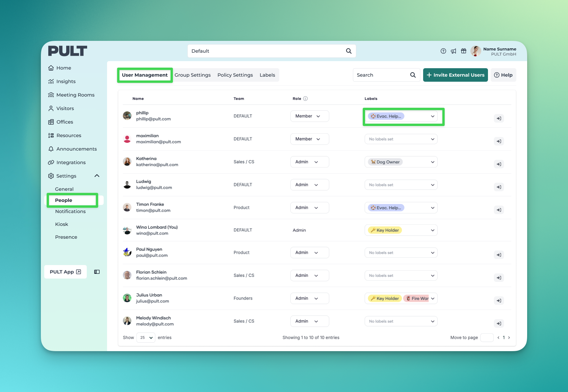Open Notifications in the settings submenu
This screenshot has width=568, height=392.
pos(70,211)
